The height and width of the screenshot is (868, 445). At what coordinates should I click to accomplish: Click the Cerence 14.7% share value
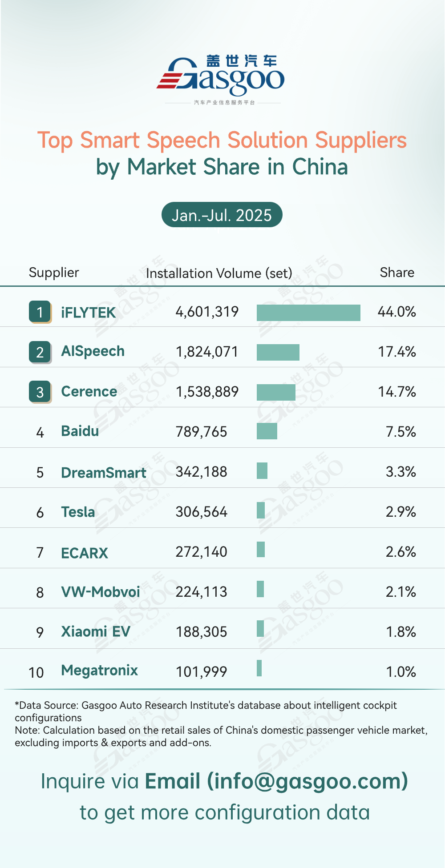396,392
